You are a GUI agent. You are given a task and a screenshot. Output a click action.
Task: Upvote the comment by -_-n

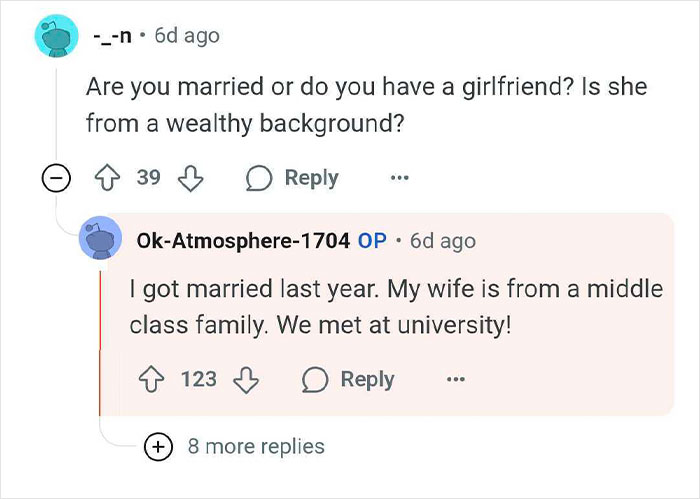point(108,178)
